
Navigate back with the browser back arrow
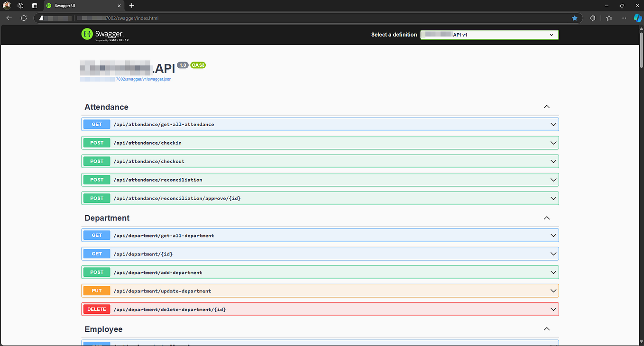[9, 18]
